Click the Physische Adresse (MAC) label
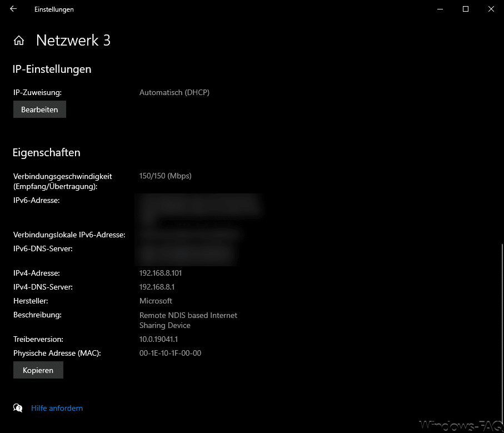The height and width of the screenshot is (433, 504). pyautogui.click(x=57, y=353)
